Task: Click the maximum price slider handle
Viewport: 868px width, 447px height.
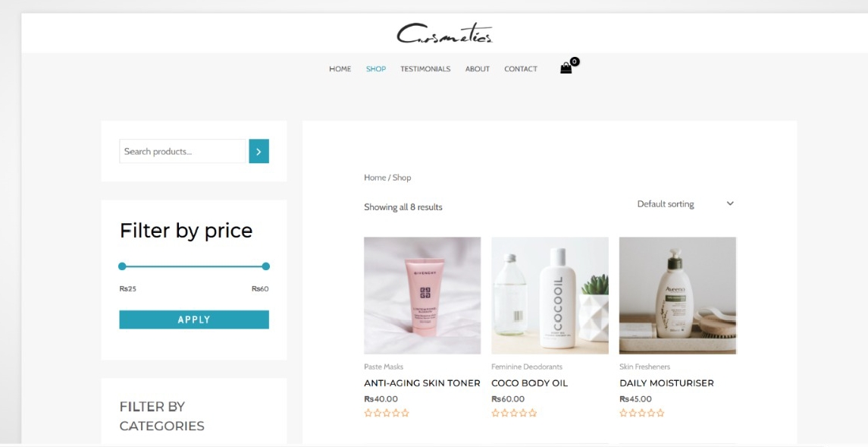Action: tap(266, 266)
